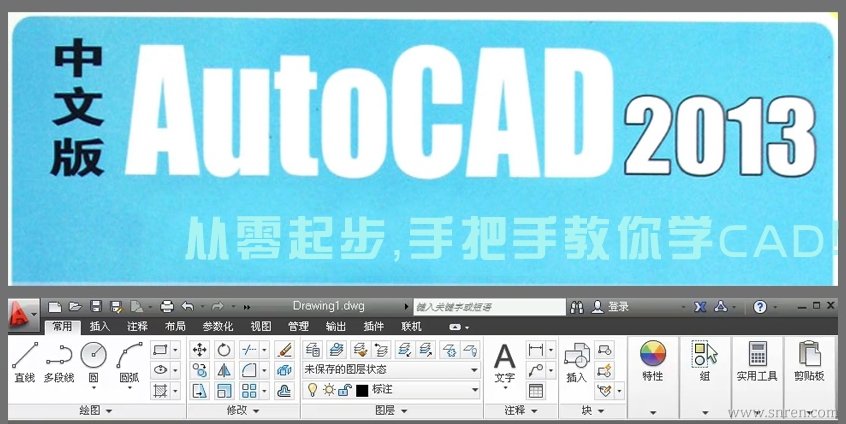846x424 pixels.
Task: Pick the Ellipse tool in the draw panel
Action: click(160, 370)
